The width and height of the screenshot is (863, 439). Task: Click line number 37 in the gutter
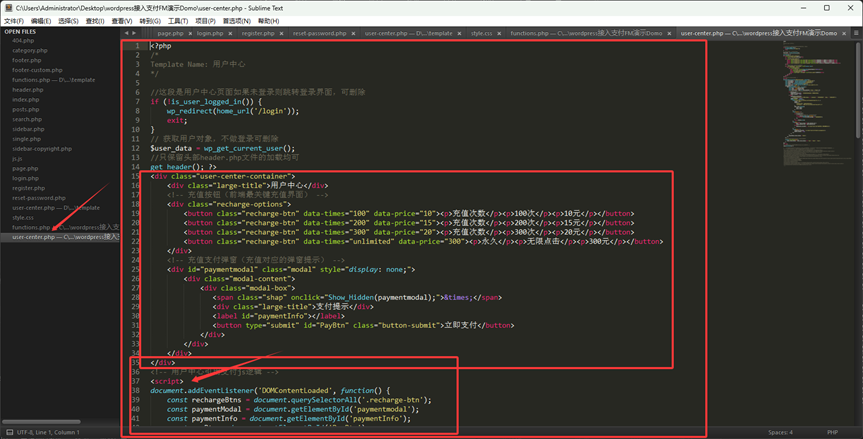(135, 381)
